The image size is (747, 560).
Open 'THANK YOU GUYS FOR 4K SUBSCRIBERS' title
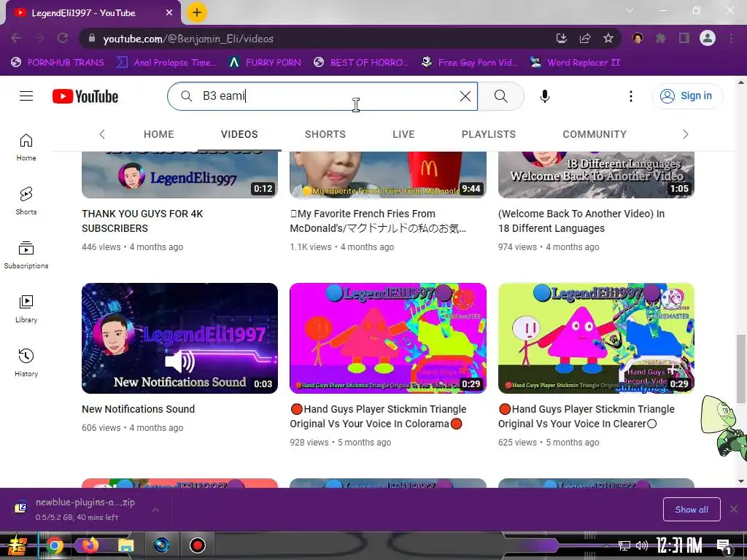[x=142, y=221]
